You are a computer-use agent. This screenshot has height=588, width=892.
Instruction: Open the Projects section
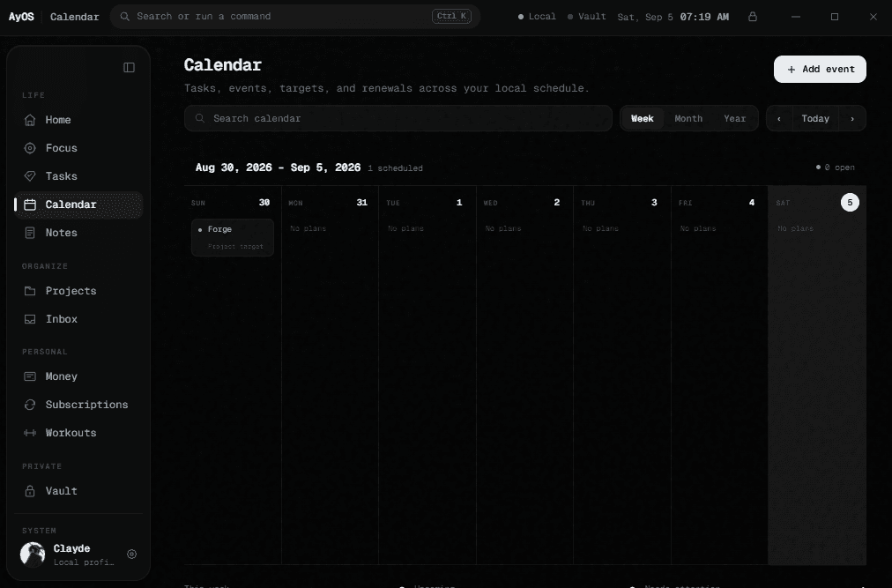click(78, 291)
